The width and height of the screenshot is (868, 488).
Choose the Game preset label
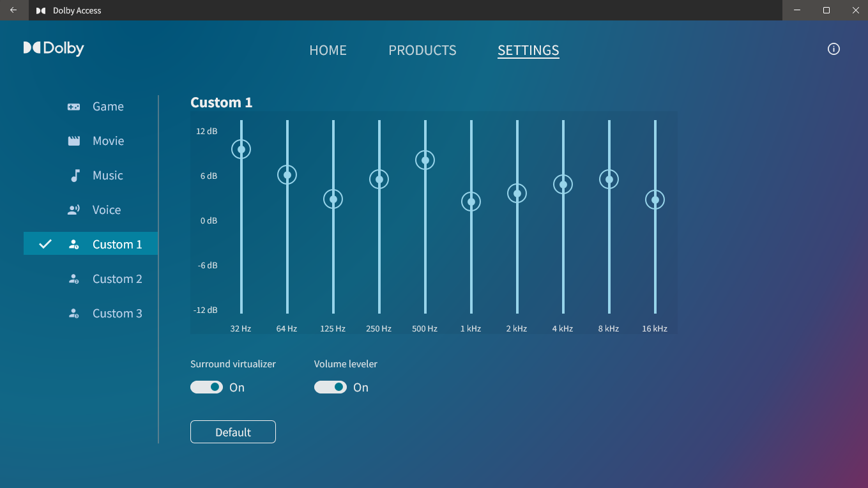click(x=108, y=107)
